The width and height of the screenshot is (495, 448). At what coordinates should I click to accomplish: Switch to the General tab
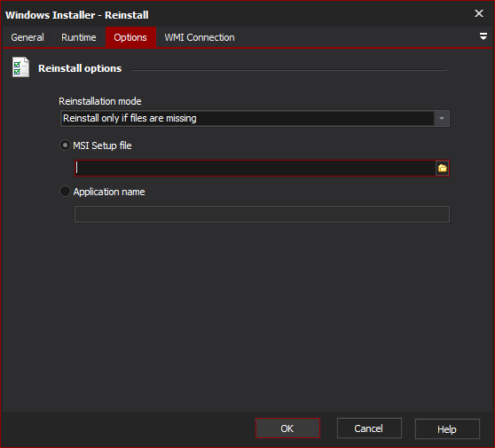coord(27,37)
